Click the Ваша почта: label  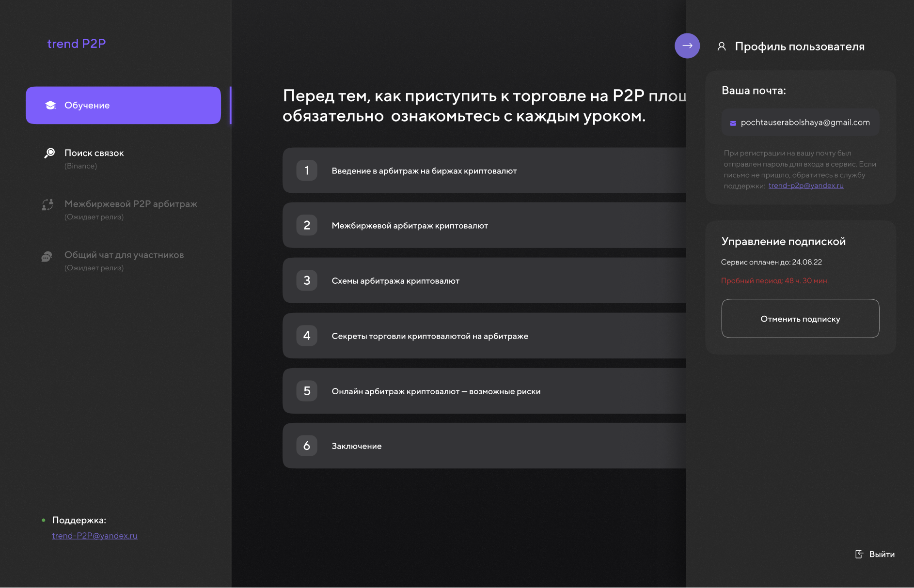point(754,91)
